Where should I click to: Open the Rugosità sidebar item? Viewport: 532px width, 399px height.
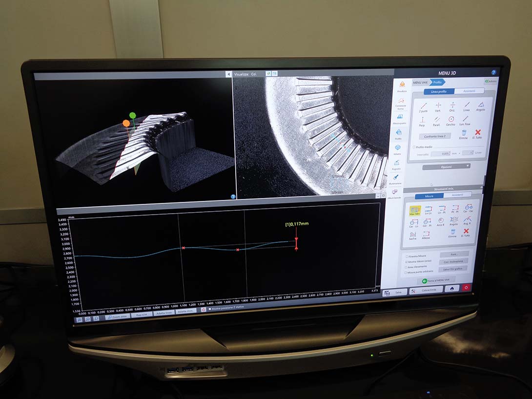[397, 164]
